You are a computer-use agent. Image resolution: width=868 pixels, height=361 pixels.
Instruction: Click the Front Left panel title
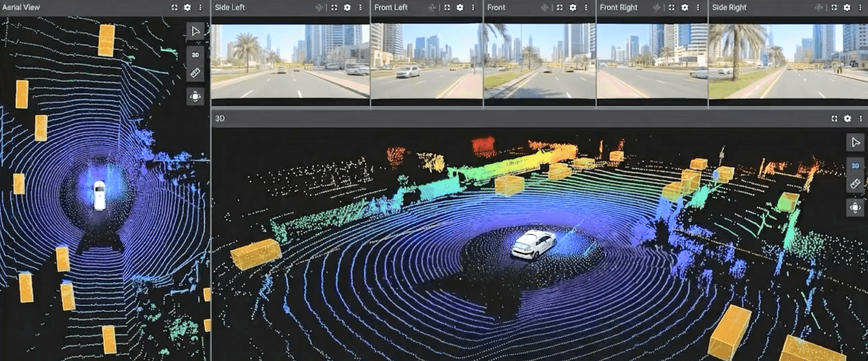(391, 8)
